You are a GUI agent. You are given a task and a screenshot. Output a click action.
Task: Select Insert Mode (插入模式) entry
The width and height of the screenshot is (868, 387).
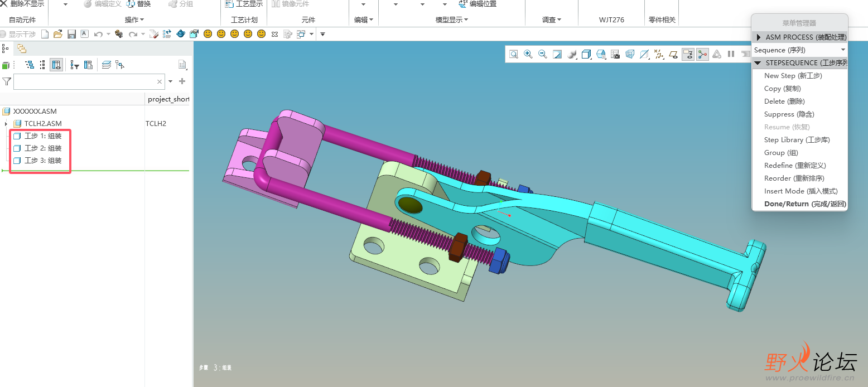tap(801, 191)
